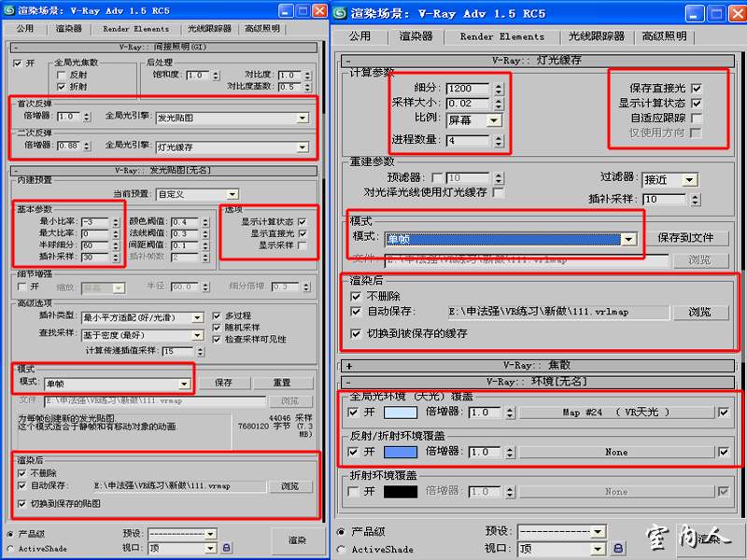
Task: Toggle 保存直接光 checkbox in light cache
Action: pyautogui.click(x=696, y=88)
